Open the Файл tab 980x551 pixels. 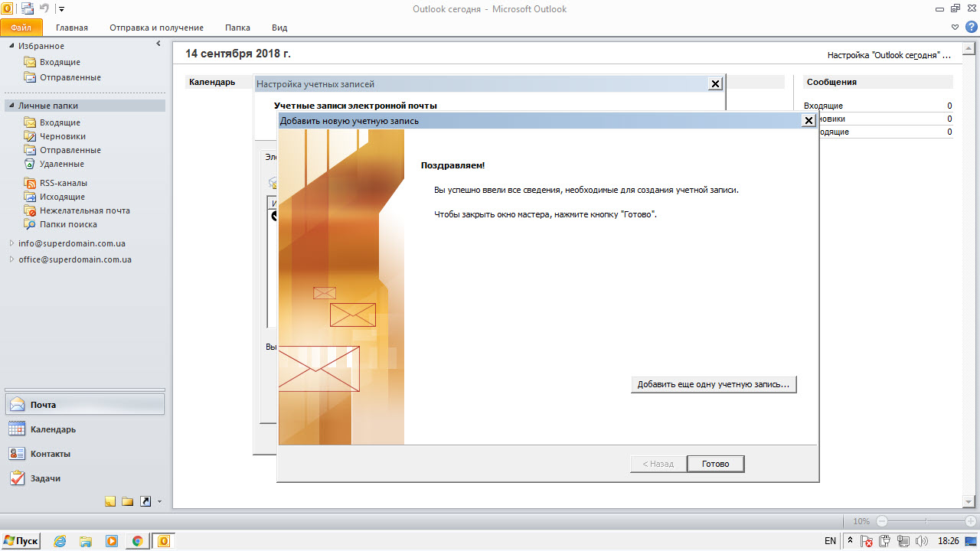click(x=21, y=27)
